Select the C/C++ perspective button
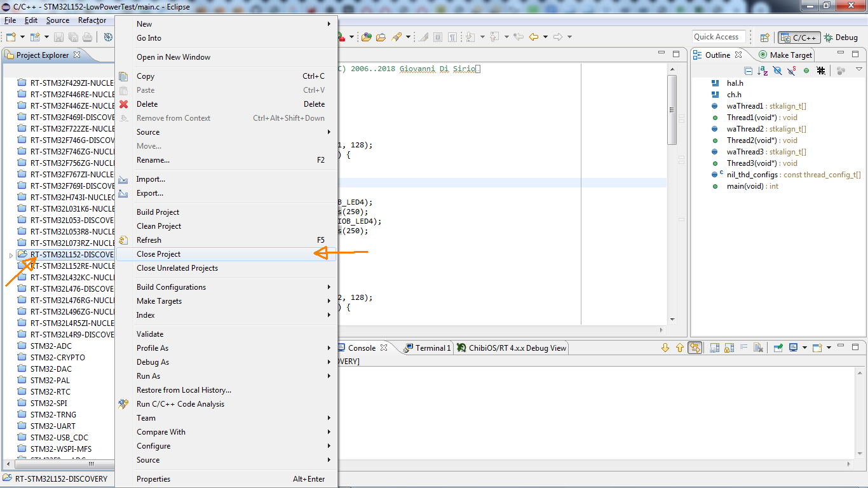This screenshot has width=868, height=488. coord(799,37)
